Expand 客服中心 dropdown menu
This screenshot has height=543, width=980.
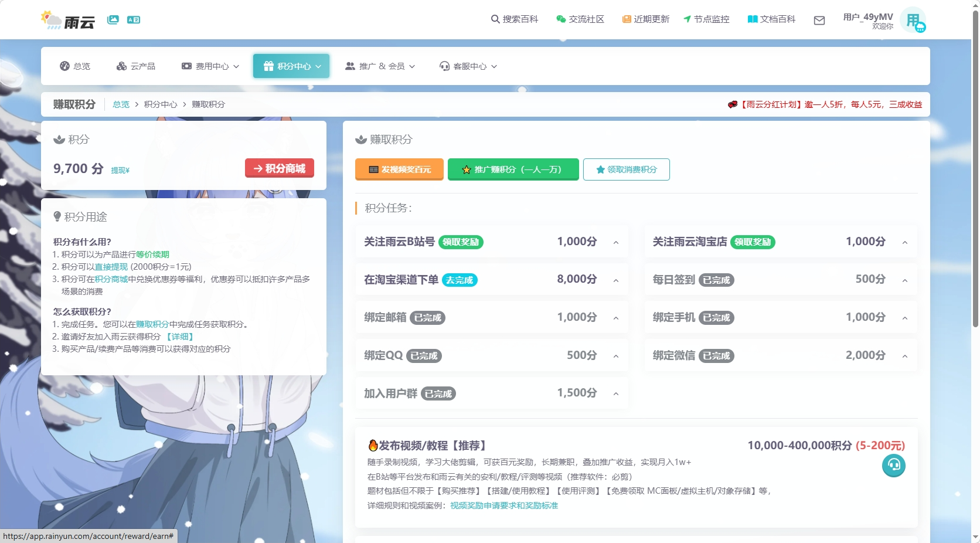(x=468, y=66)
